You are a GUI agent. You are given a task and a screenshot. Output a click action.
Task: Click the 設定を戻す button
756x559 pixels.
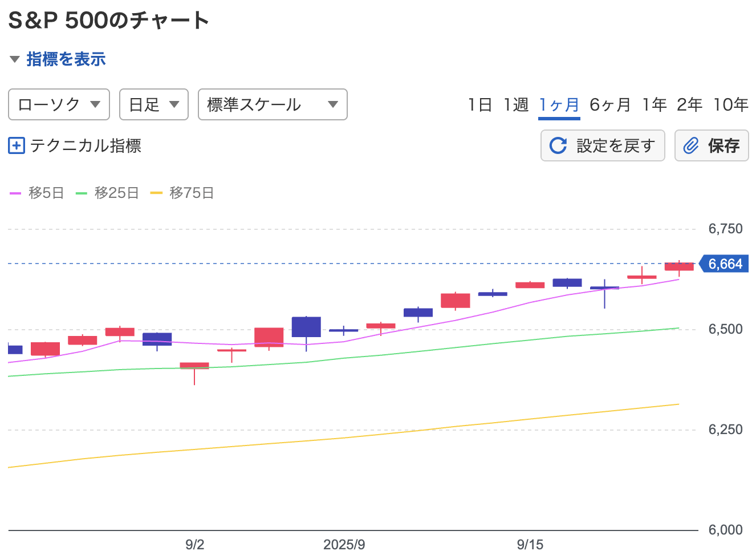615,145
